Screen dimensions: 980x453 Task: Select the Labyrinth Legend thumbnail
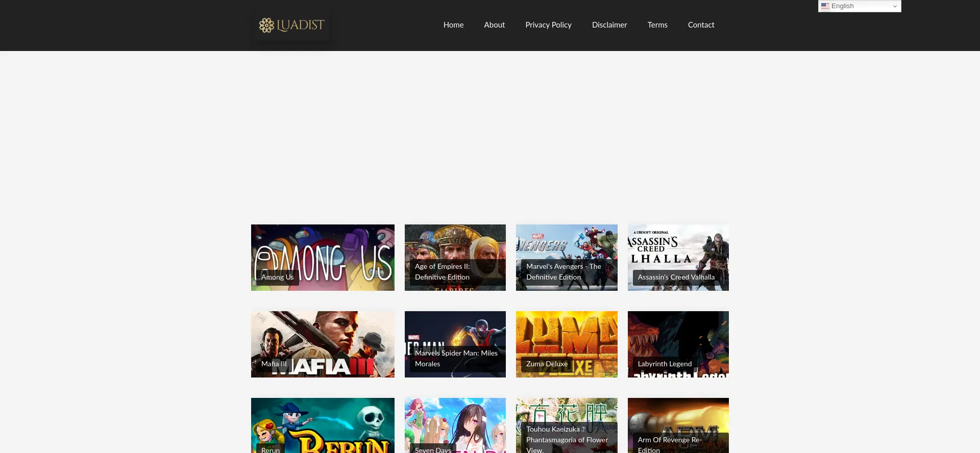pos(678,344)
